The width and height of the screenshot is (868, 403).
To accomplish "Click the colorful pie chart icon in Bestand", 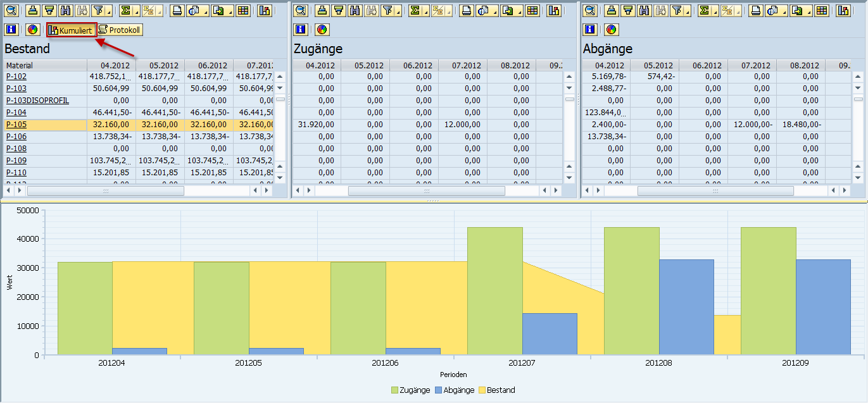I will click(x=32, y=29).
